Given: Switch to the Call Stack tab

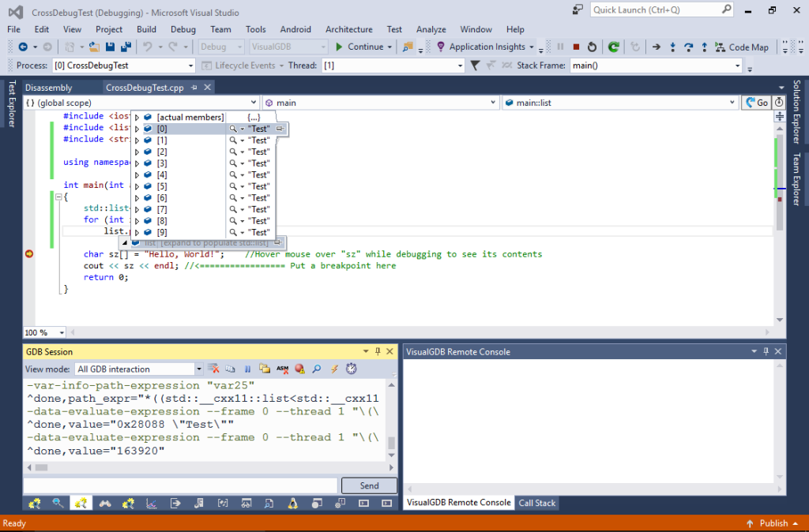Looking at the screenshot, I should coord(536,503).
